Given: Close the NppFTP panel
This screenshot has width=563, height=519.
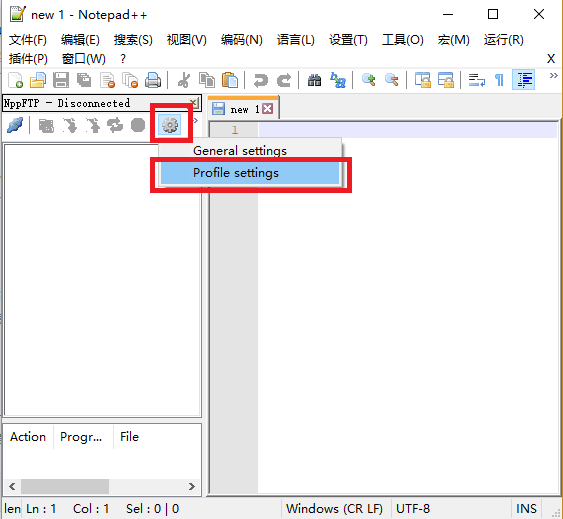Looking at the screenshot, I should [x=193, y=103].
